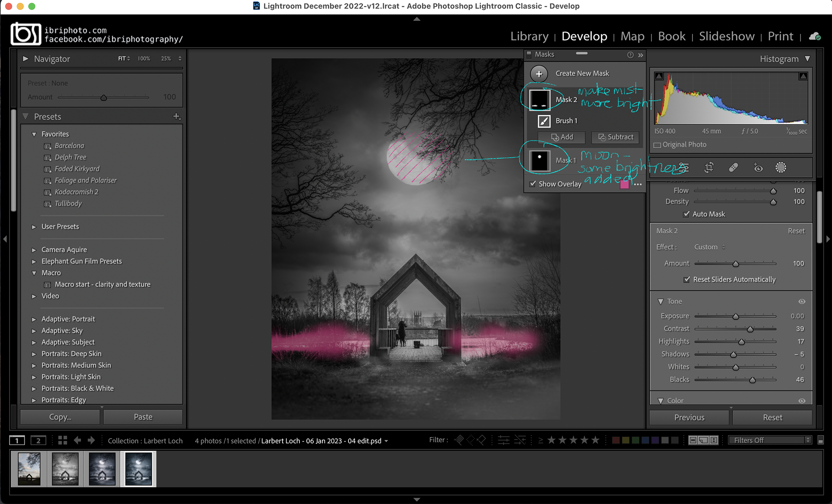This screenshot has height=504, width=832.
Task: Collapse the Tone section triangle
Action: [660, 302]
